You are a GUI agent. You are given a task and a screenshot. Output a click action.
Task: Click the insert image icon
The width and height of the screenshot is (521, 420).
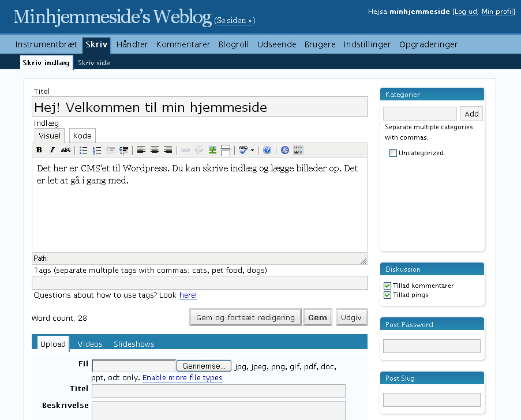tap(212, 150)
